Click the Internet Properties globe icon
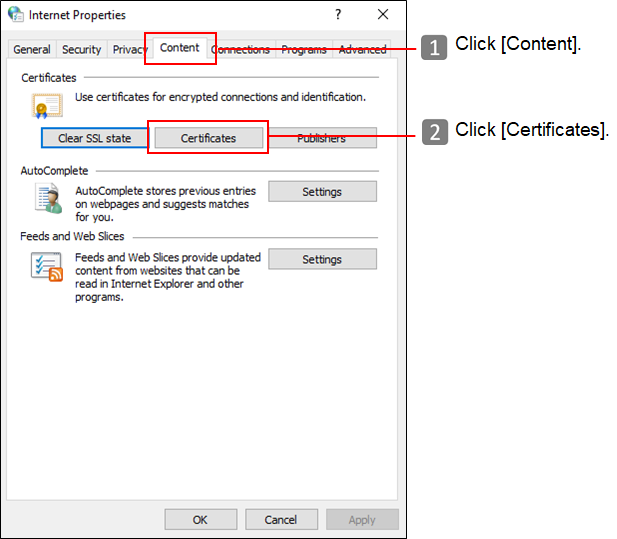Image resolution: width=617 pixels, height=539 pixels. 16,14
